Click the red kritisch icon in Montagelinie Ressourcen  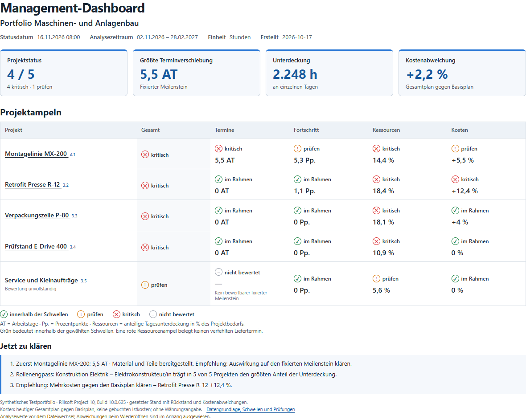tap(376, 148)
